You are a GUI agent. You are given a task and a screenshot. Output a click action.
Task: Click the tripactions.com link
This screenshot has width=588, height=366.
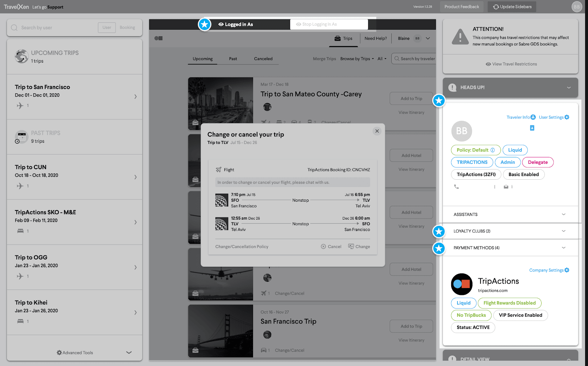pos(493,291)
